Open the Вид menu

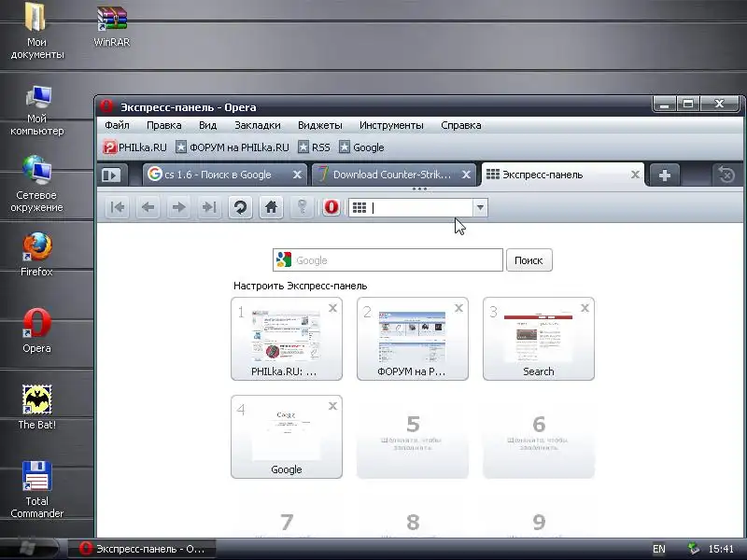click(207, 125)
